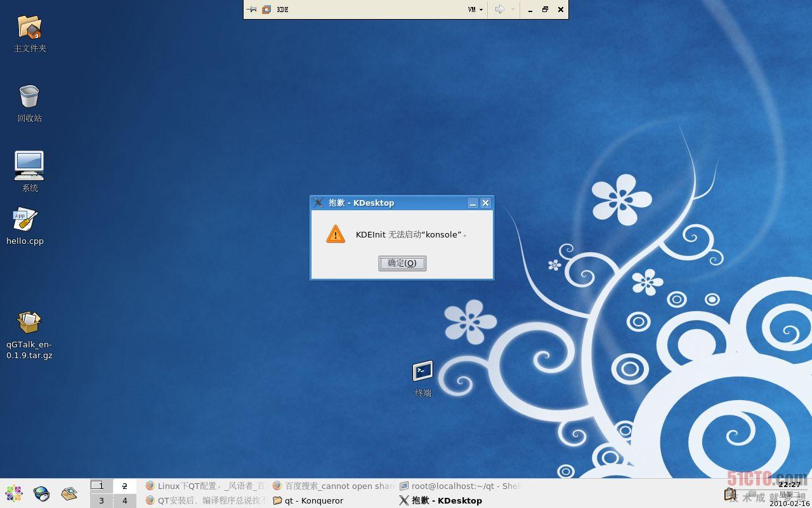This screenshot has height=508, width=812.
Task: Switch to virtual desktop 3 in the pager
Action: click(x=101, y=500)
